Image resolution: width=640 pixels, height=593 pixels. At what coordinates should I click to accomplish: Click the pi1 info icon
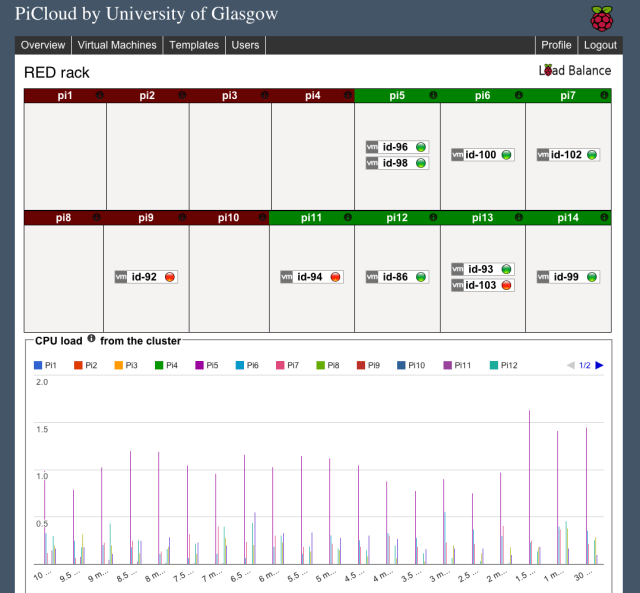point(100,95)
